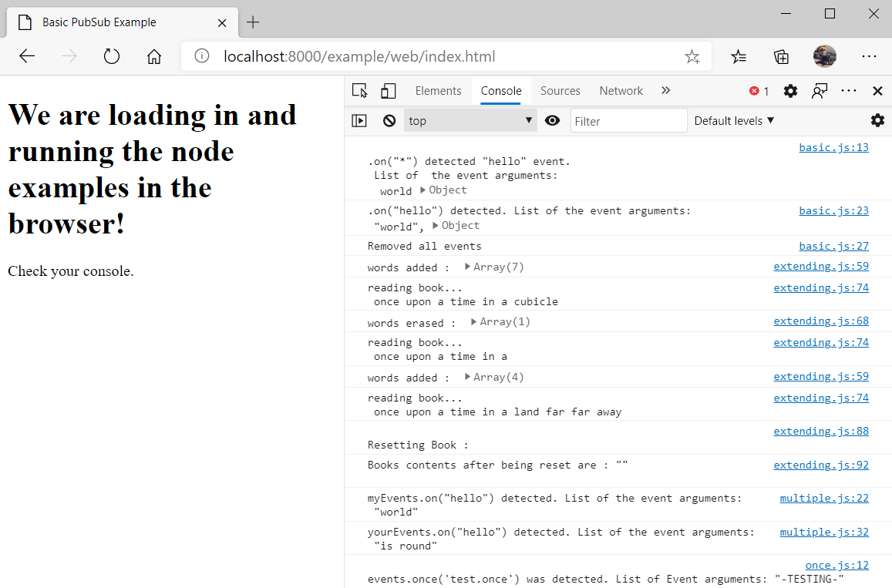This screenshot has height=588, width=892.
Task: Open DevTools settings gear
Action: [790, 91]
